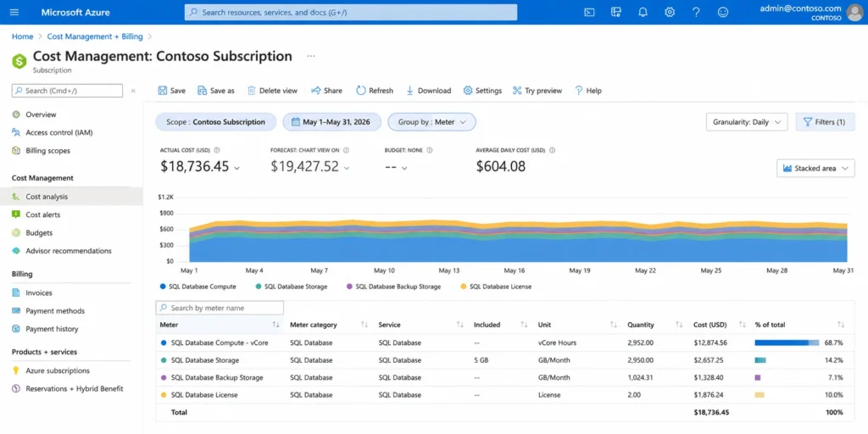This screenshot has height=434, width=868.
Task: Open the Stacked area chart type dropdown
Action: pos(815,169)
